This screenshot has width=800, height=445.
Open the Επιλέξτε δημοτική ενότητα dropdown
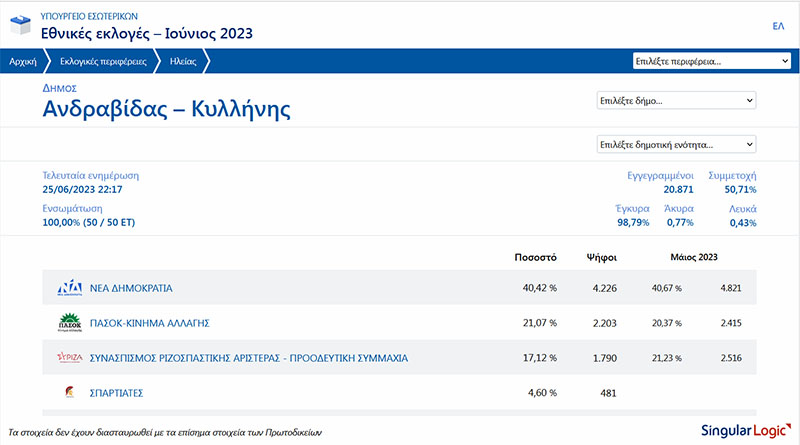tap(676, 144)
